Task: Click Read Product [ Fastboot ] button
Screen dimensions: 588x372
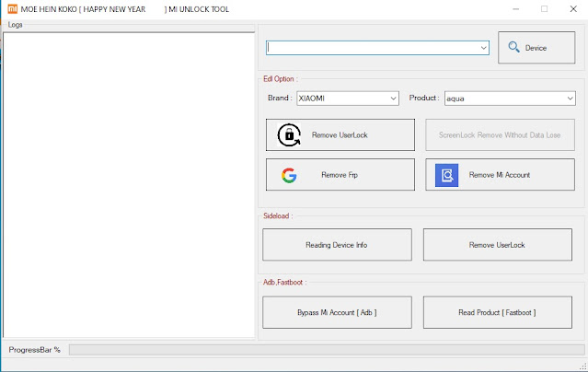Action: click(x=498, y=312)
